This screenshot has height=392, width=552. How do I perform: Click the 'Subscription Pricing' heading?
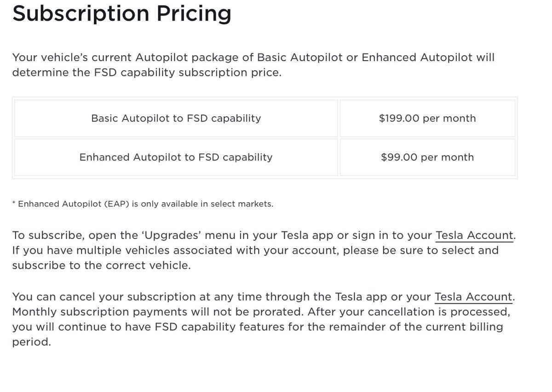click(122, 14)
